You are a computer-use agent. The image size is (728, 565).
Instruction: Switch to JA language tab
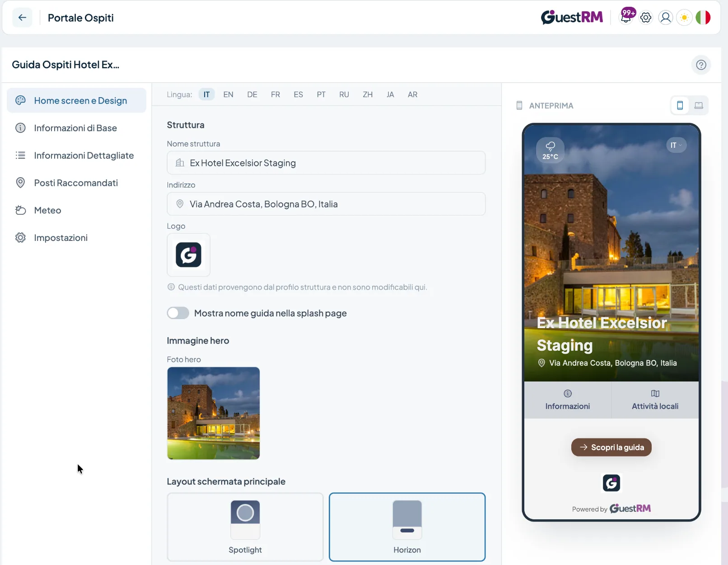click(x=390, y=94)
